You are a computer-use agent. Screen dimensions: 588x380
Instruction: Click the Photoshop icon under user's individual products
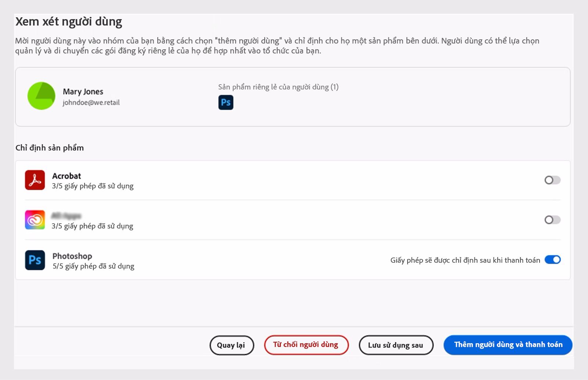226,102
